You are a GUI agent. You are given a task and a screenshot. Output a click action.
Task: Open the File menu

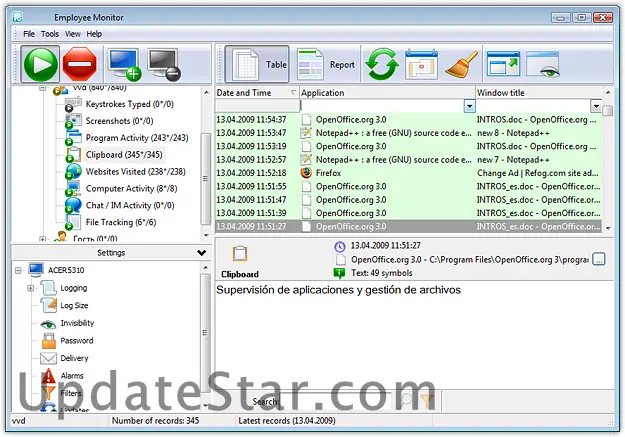coord(28,34)
